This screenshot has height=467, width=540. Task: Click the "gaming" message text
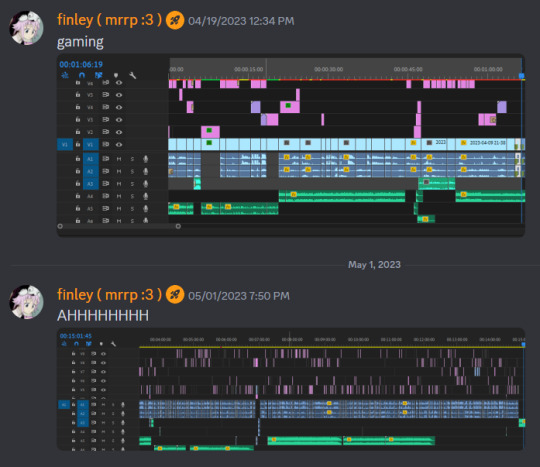(x=80, y=42)
